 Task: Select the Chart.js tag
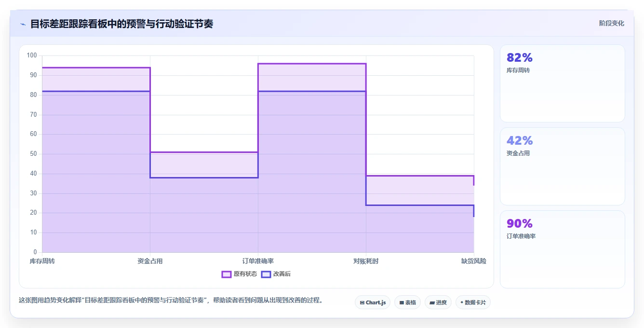point(373,302)
